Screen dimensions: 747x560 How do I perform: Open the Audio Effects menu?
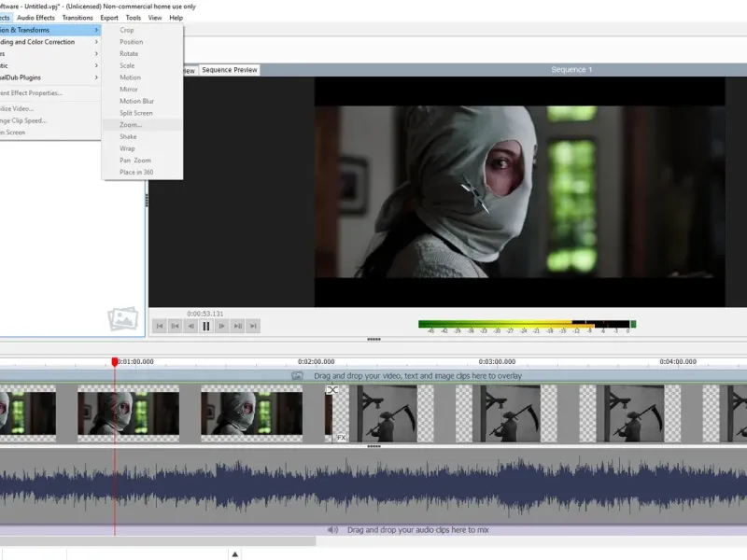[x=35, y=18]
